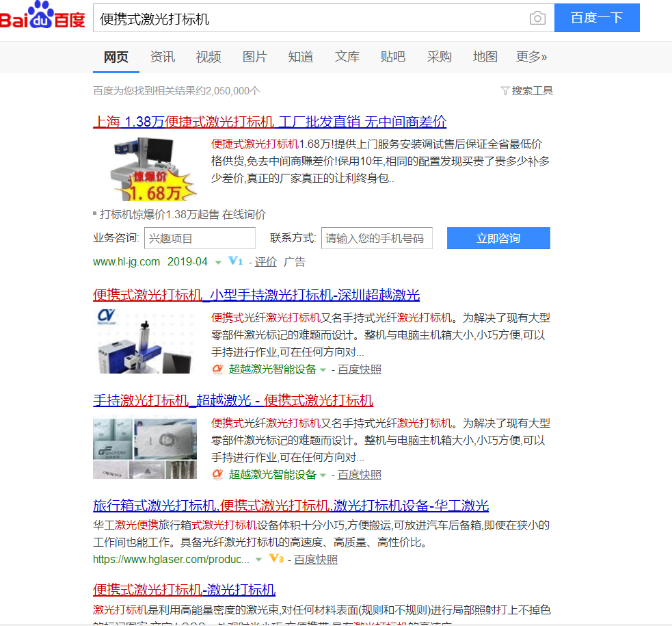
Task: Click the Baidu logo
Action: [x=42, y=15]
